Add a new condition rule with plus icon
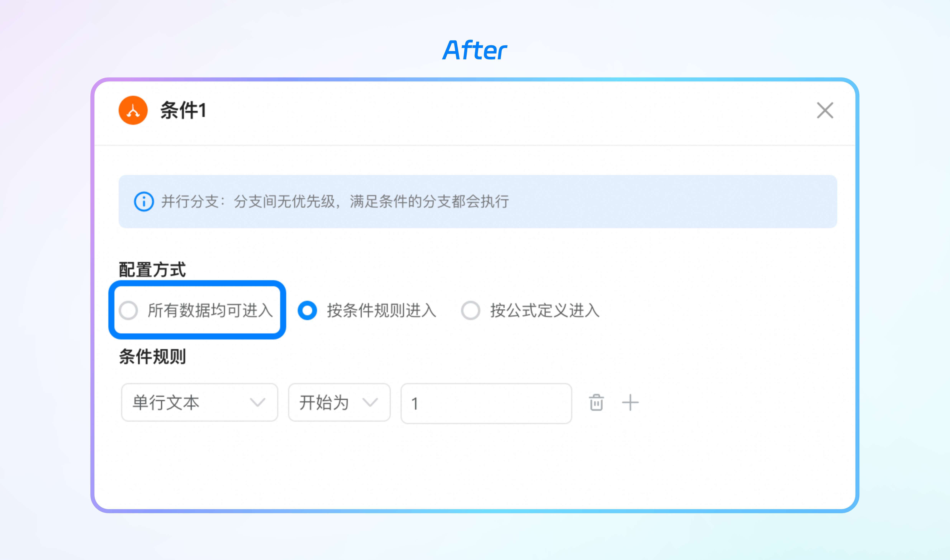This screenshot has height=560, width=950. click(630, 403)
